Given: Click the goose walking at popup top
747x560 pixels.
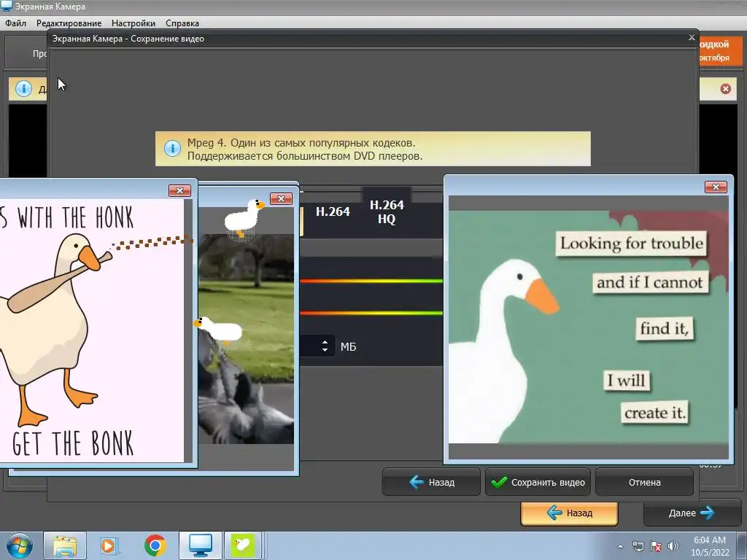Looking at the screenshot, I should (244, 219).
